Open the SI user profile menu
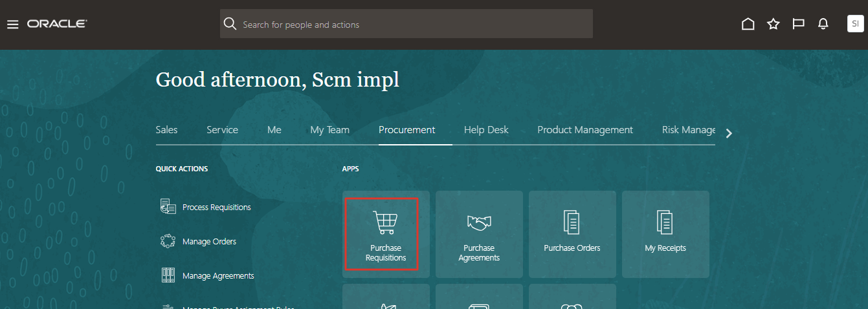This screenshot has height=309, width=868. [855, 24]
